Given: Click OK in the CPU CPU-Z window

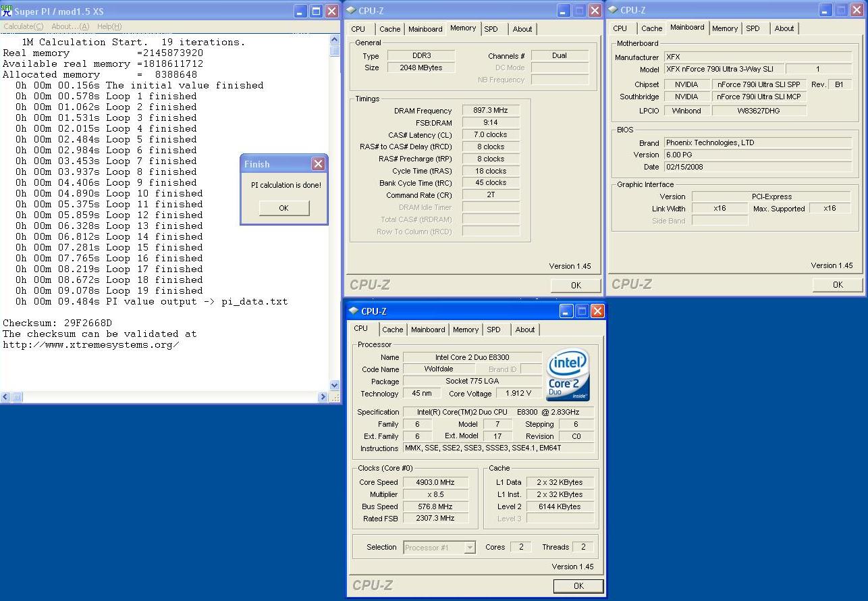Looking at the screenshot, I should pyautogui.click(x=578, y=585).
